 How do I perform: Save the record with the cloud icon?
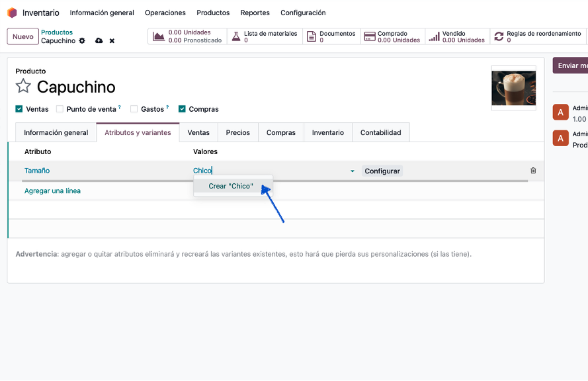coord(99,41)
